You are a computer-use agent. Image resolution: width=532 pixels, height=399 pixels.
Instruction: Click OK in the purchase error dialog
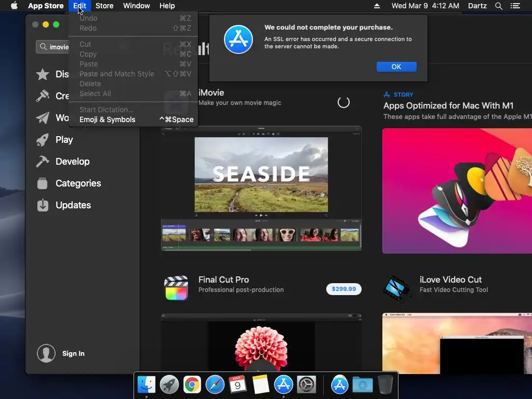point(396,66)
